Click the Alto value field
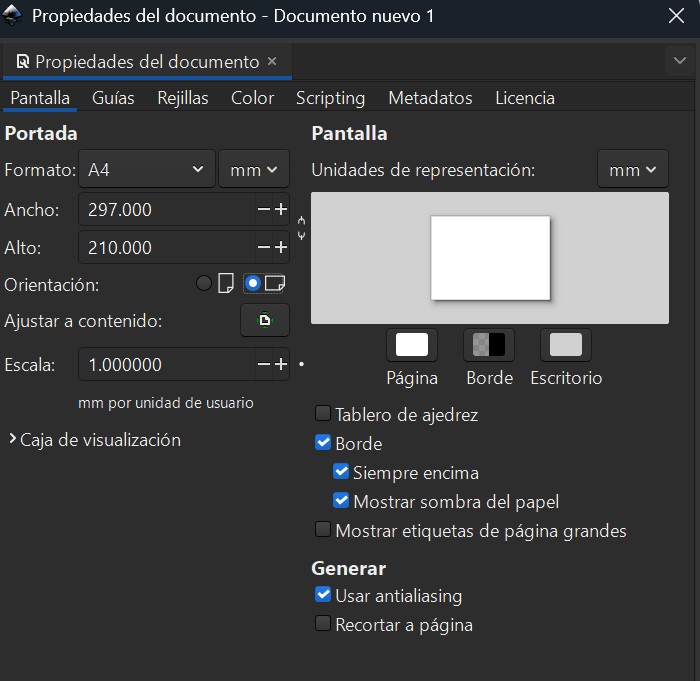 pyautogui.click(x=167, y=247)
